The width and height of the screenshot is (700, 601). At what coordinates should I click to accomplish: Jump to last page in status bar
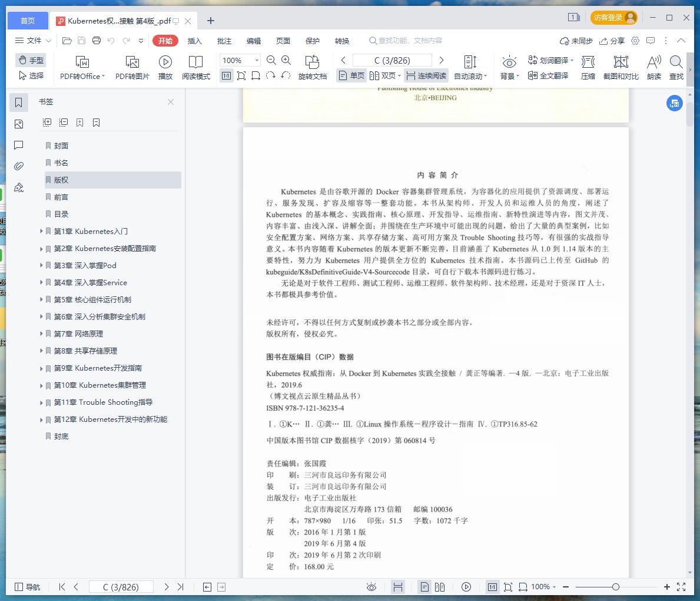point(181,587)
